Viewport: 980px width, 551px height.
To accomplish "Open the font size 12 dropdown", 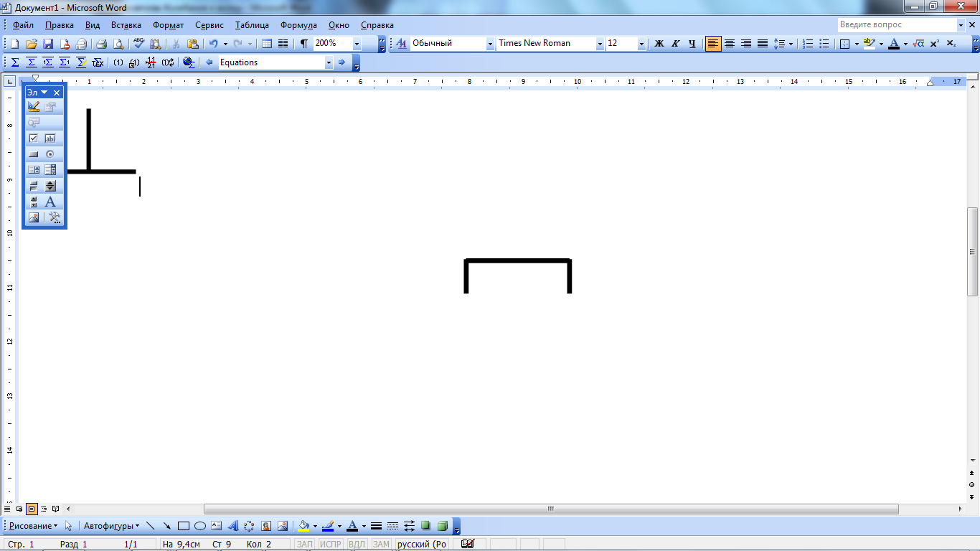I will [x=641, y=44].
